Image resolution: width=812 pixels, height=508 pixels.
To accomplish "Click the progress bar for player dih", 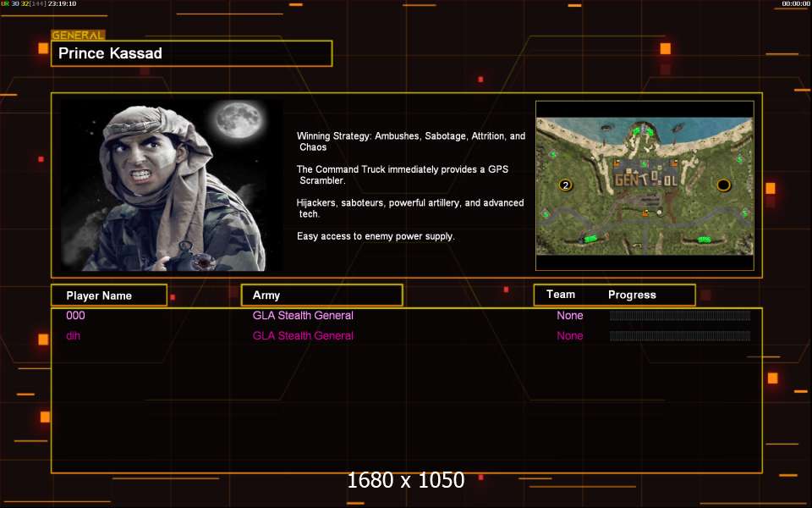I will [680, 336].
